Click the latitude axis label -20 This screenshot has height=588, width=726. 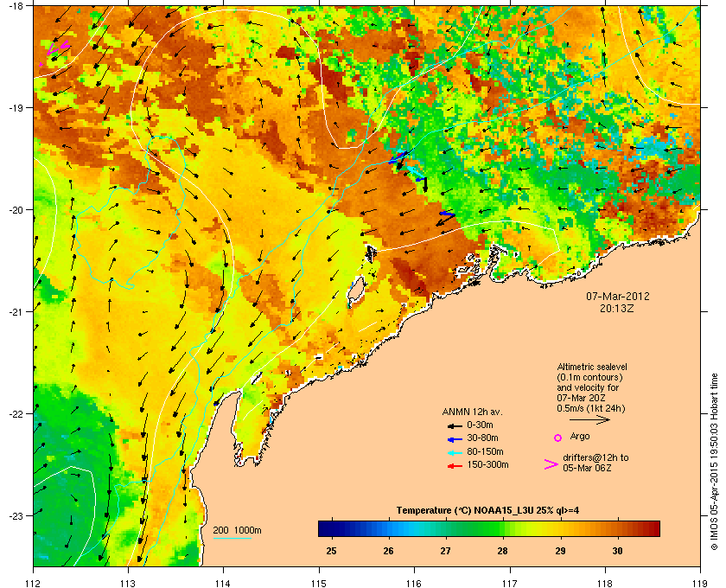point(16,209)
